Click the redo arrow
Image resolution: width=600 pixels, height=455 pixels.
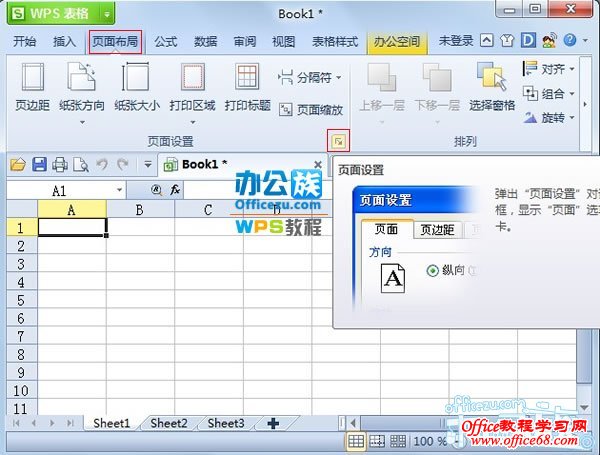click(123, 165)
